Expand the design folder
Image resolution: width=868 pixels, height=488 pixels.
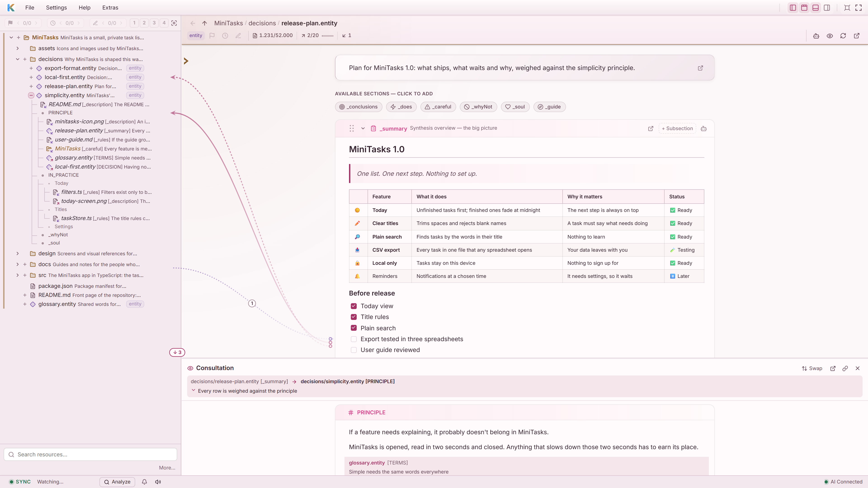point(18,253)
